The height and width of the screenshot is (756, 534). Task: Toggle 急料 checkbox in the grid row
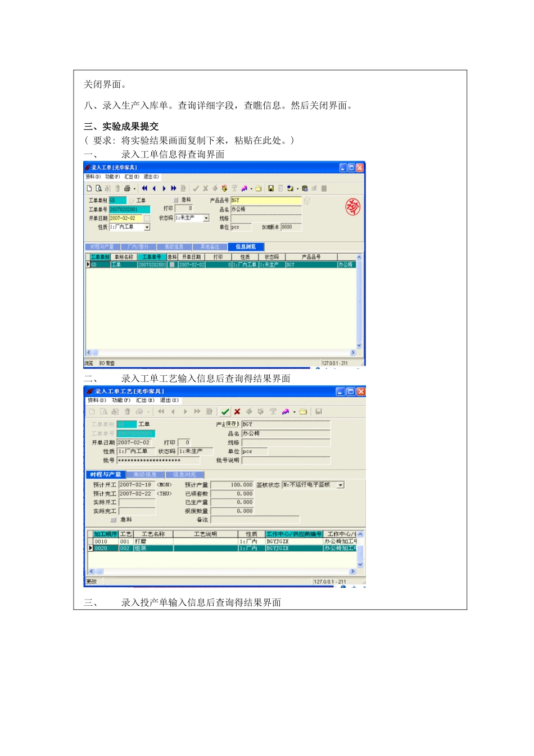coord(172,264)
